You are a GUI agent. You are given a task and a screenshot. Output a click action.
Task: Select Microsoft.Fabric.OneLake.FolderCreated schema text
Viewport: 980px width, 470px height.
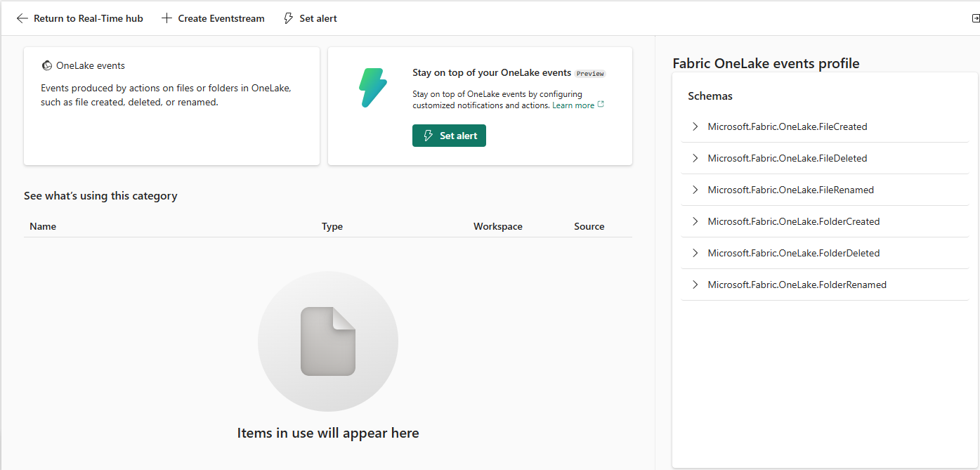point(794,221)
